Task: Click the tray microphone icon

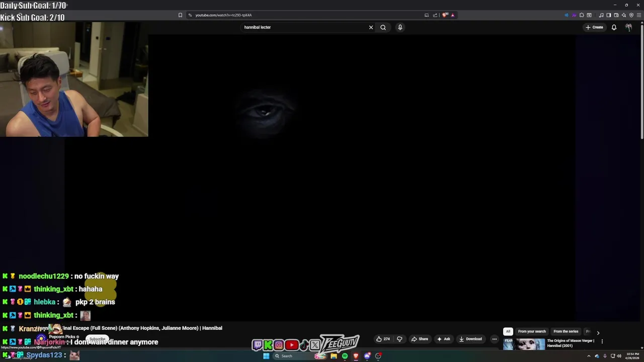Action: pos(605,356)
